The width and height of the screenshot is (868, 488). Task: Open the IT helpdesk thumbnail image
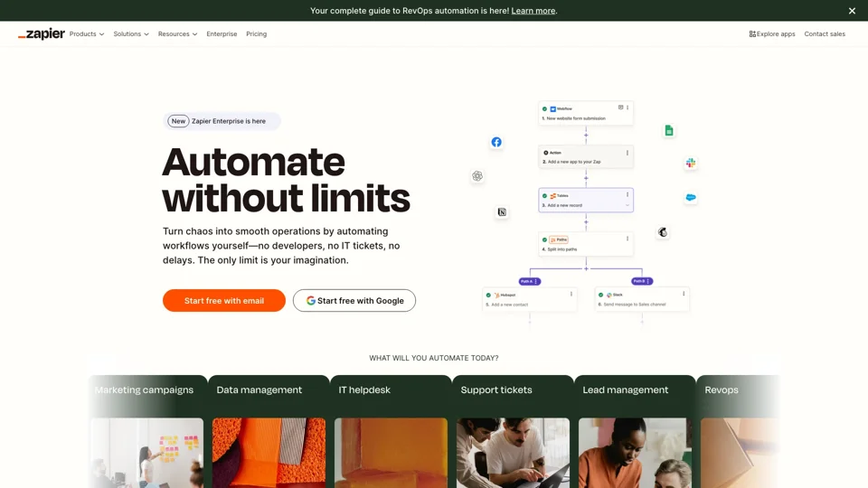tap(391, 453)
